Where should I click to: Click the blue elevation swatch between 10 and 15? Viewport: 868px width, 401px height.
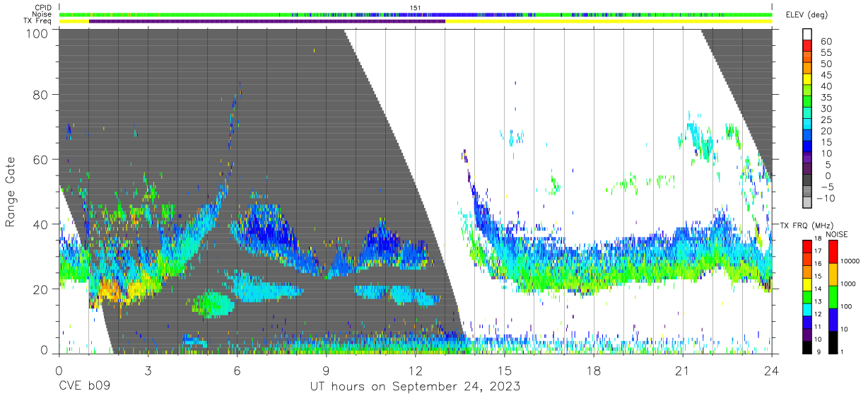point(807,148)
